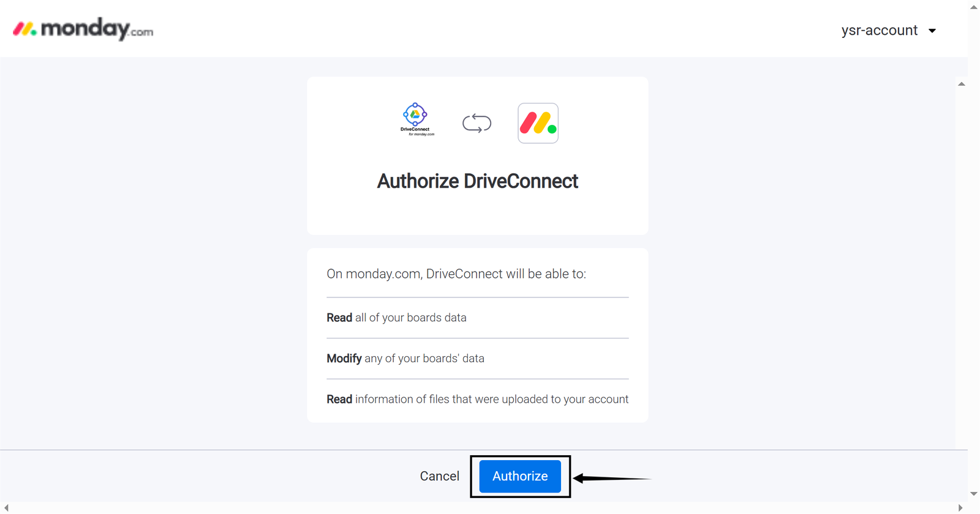Click the monday app icon tile
The image size is (980, 514).
pyautogui.click(x=538, y=123)
